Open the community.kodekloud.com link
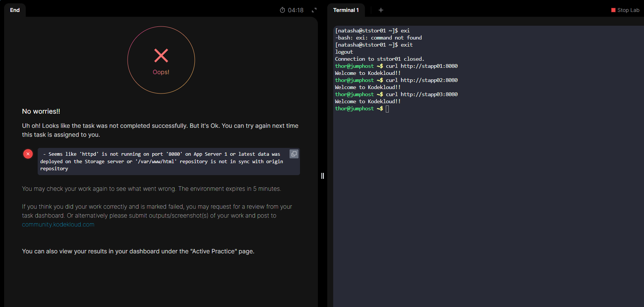This screenshot has width=644, height=307. (58, 225)
